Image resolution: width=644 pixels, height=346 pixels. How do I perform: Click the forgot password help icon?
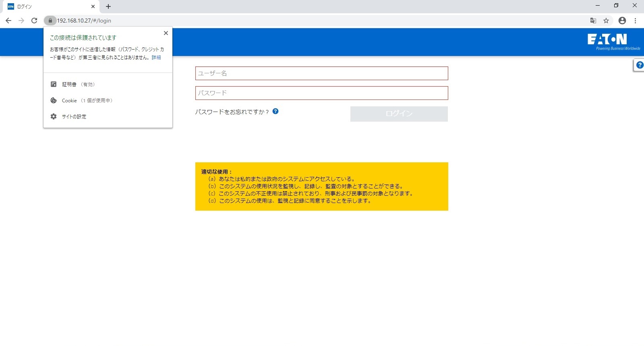[x=275, y=111]
